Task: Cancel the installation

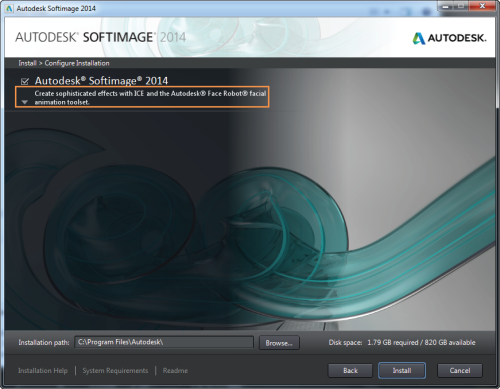Action: [460, 370]
